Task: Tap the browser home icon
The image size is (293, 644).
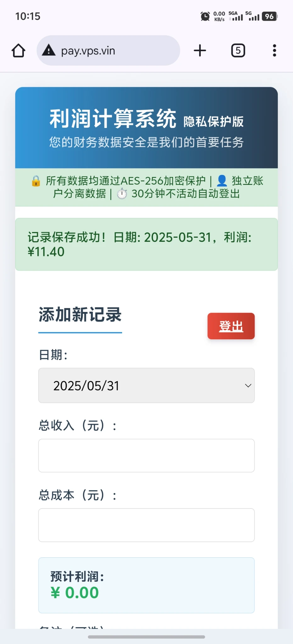Action: pos(19,51)
